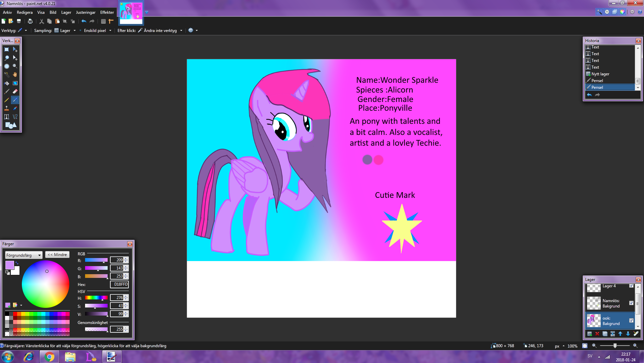Click Duplicate Layer icon

point(605,334)
